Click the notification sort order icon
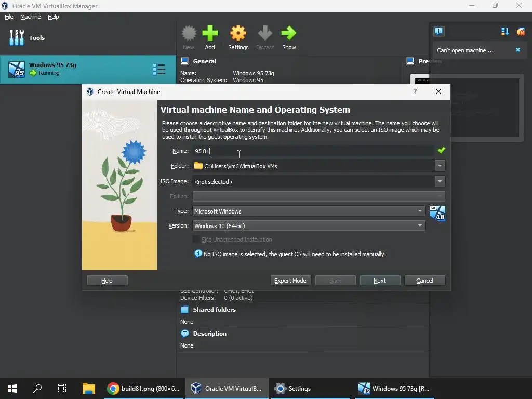Screen dimensions: 532x399 pyautogui.click(x=505, y=32)
